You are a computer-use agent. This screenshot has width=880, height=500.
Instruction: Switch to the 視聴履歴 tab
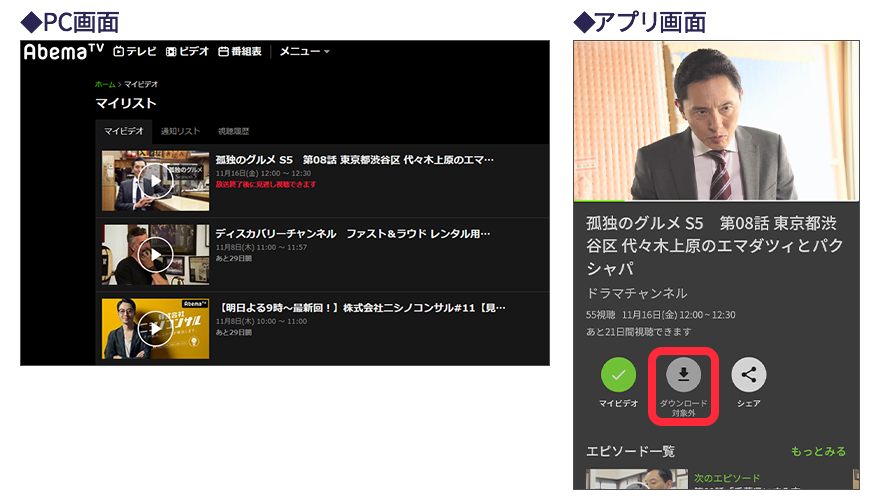(233, 131)
